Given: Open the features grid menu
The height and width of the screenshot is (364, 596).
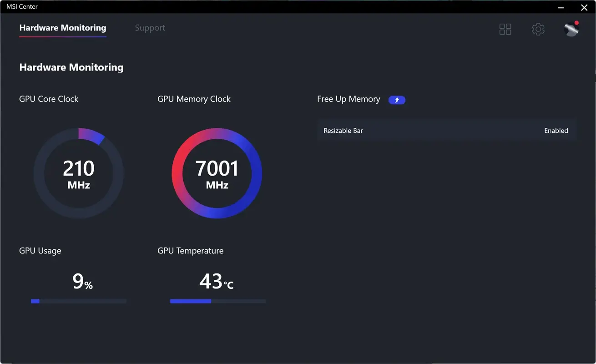Looking at the screenshot, I should point(505,29).
